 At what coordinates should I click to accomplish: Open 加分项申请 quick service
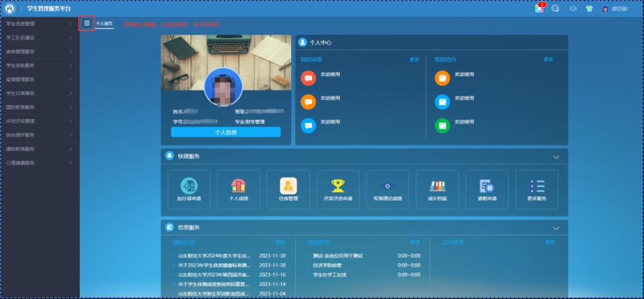(189, 189)
